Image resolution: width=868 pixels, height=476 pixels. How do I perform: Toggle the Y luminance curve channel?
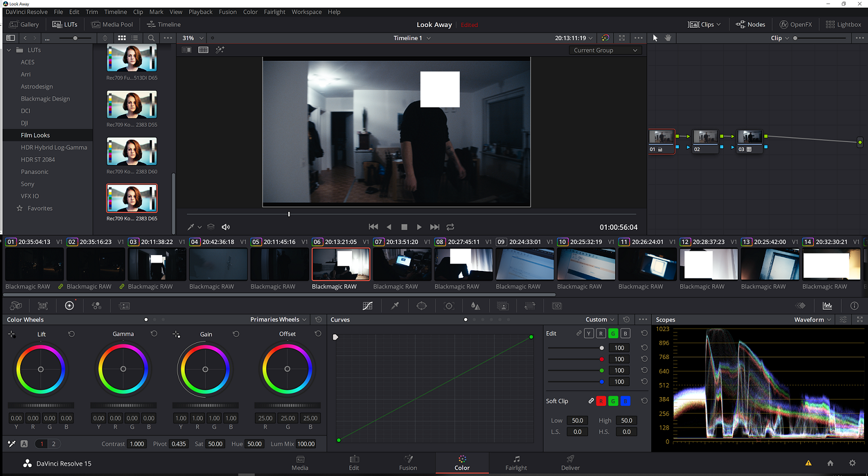pos(589,333)
